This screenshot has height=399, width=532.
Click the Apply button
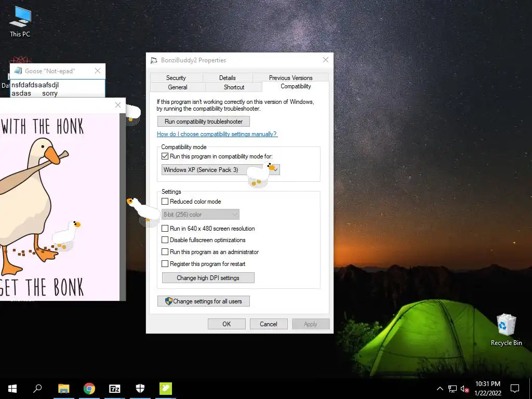click(x=311, y=324)
